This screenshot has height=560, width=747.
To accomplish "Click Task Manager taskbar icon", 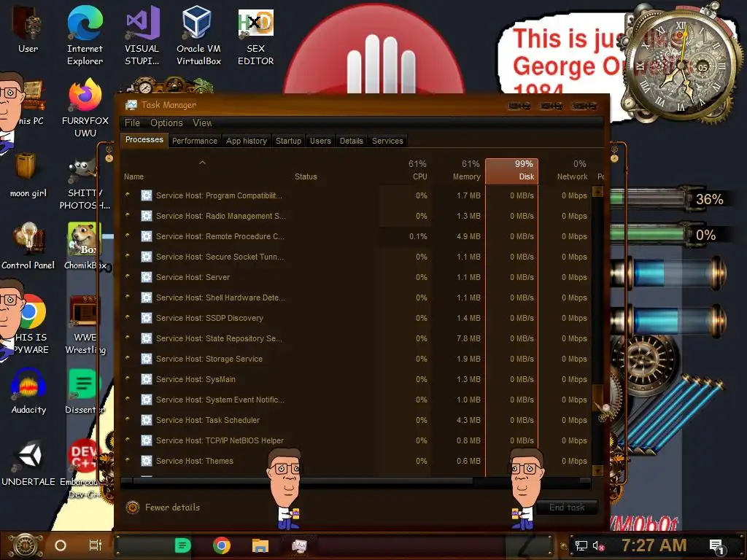I will [299, 545].
